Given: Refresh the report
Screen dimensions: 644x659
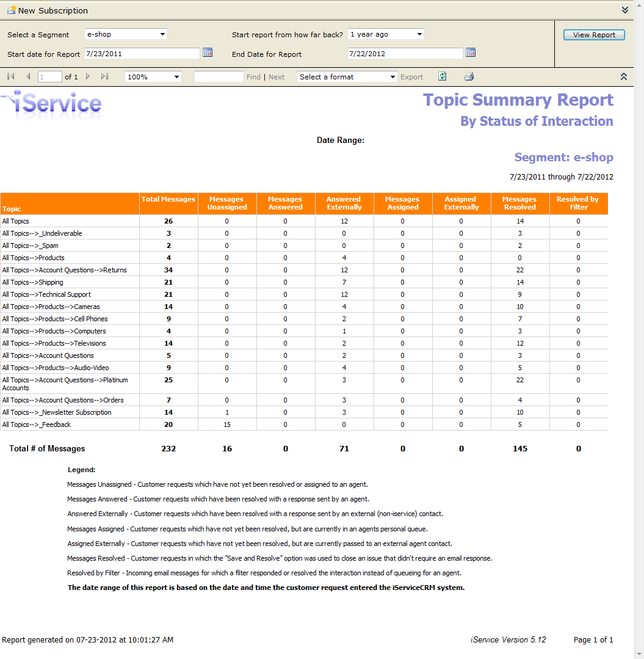Looking at the screenshot, I should pyautogui.click(x=443, y=76).
